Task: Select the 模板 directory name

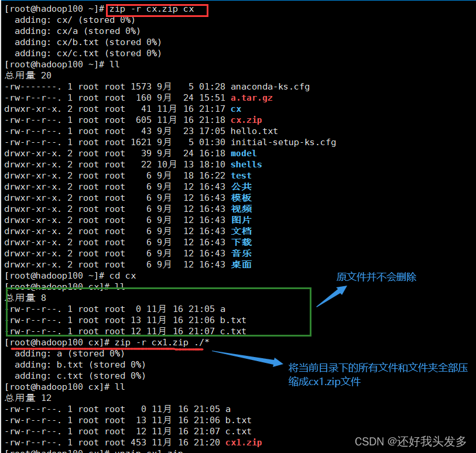Action: coord(241,198)
